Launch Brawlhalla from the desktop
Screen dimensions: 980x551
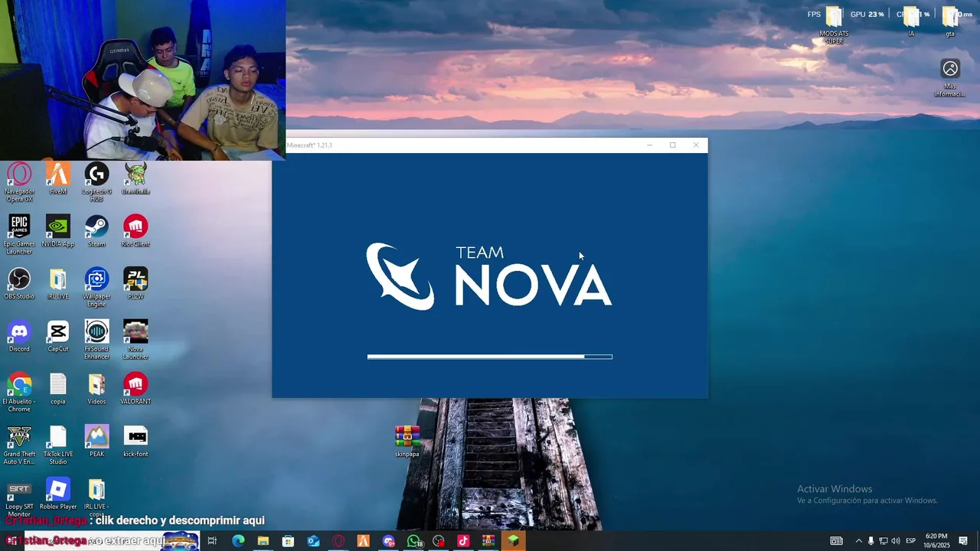coord(136,178)
